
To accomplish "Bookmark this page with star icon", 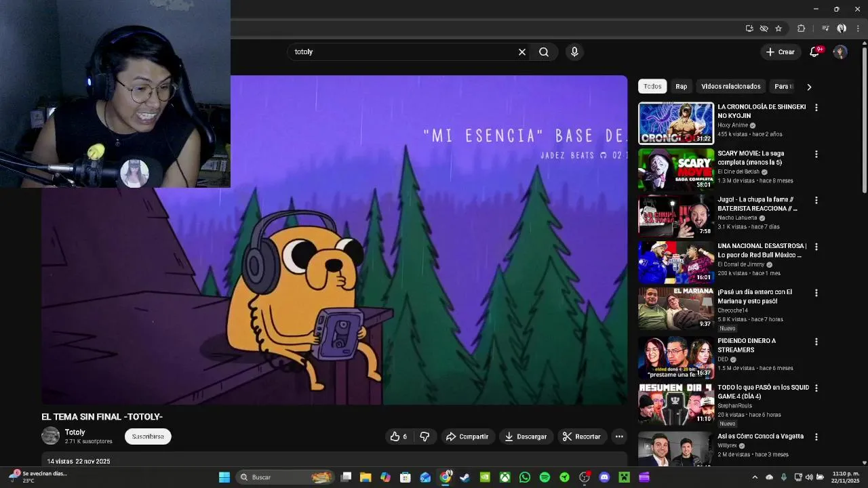I will (x=778, y=28).
